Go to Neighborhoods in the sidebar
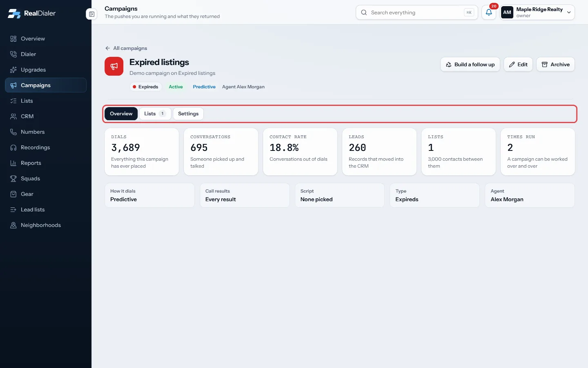The image size is (588, 368). pos(46,225)
